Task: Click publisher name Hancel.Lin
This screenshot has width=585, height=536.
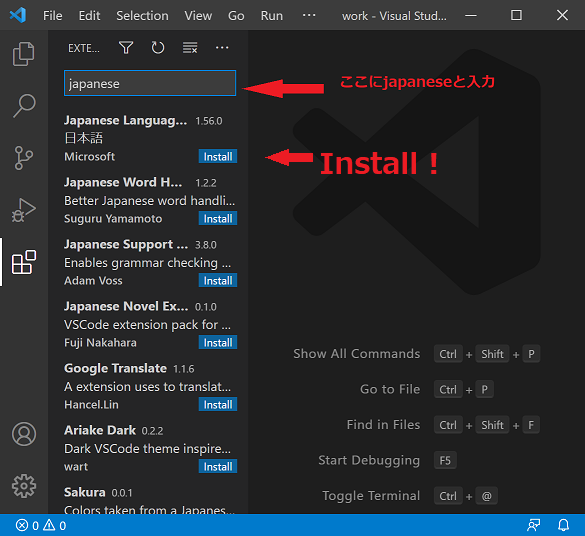Action: pos(91,405)
